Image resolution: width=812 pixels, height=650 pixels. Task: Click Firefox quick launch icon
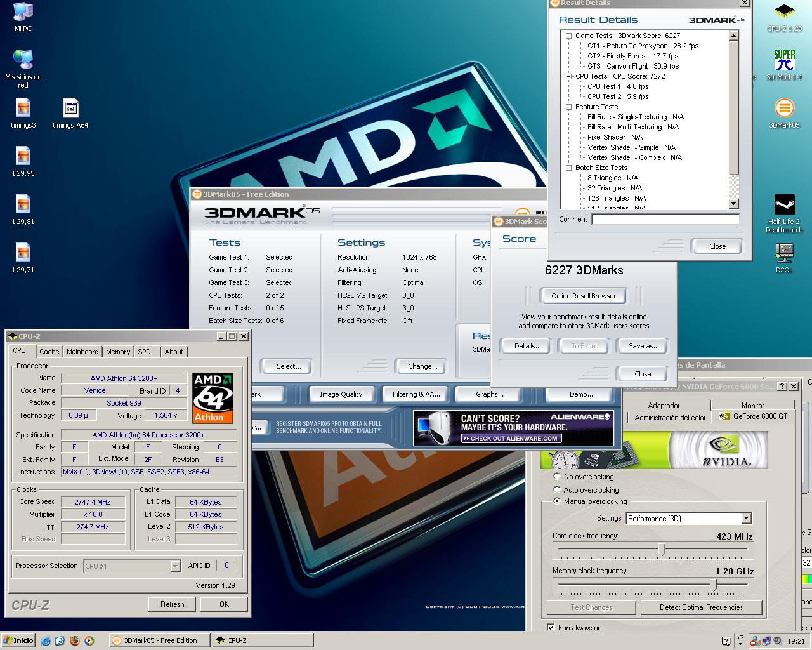coord(75,640)
